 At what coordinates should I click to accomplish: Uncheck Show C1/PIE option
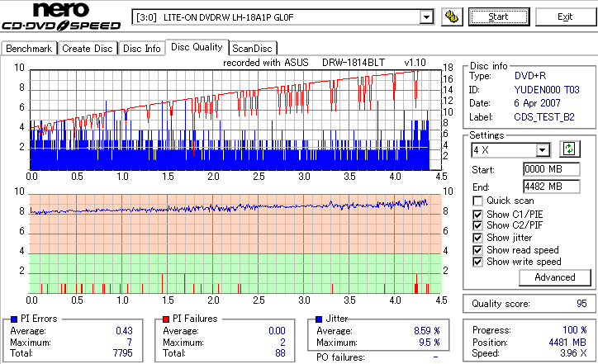[x=477, y=215]
